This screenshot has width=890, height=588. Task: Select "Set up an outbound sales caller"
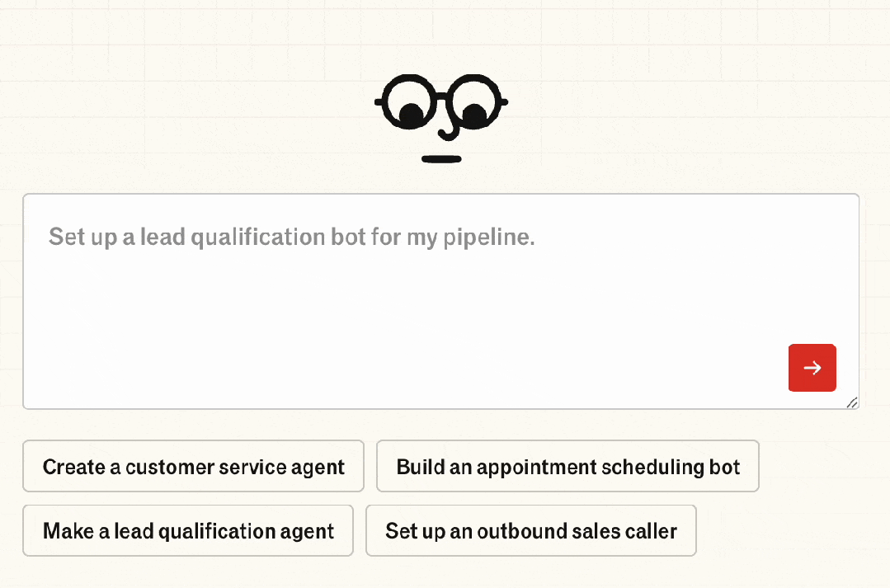pyautogui.click(x=531, y=531)
